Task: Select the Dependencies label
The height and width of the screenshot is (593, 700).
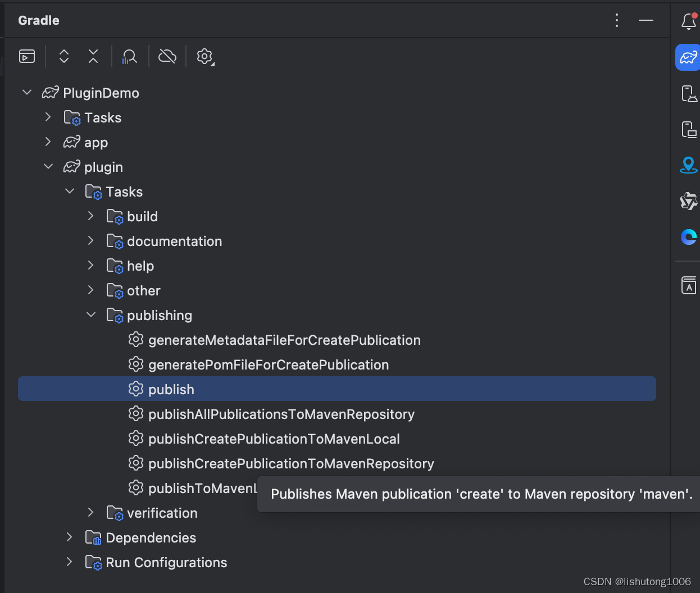Action: [x=151, y=537]
